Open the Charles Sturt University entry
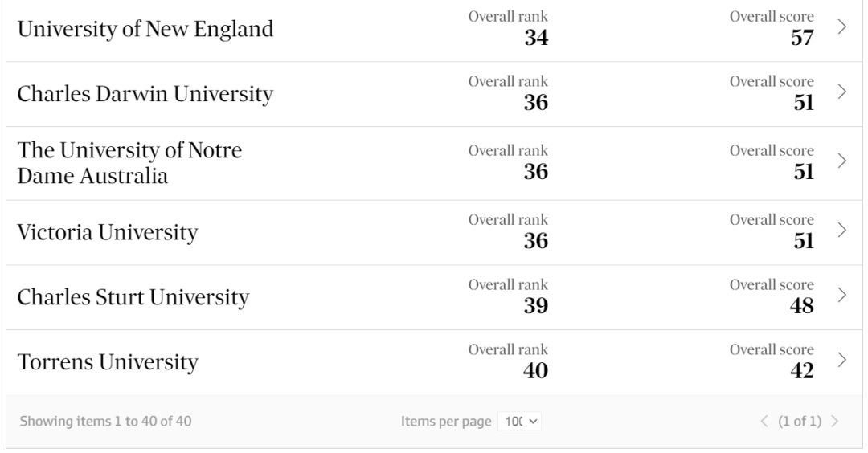This screenshot has height=453, width=868. [133, 298]
